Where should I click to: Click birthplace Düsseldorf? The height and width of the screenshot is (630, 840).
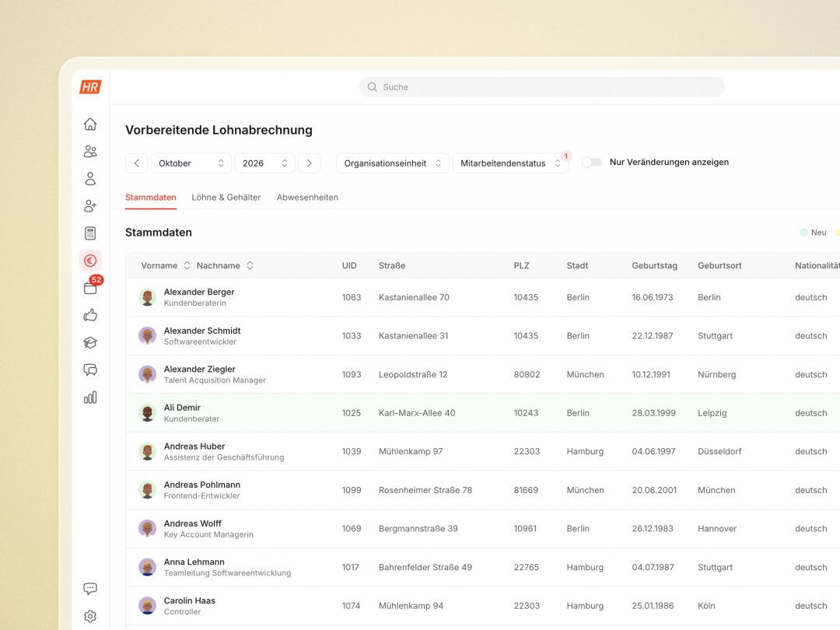[x=719, y=451]
